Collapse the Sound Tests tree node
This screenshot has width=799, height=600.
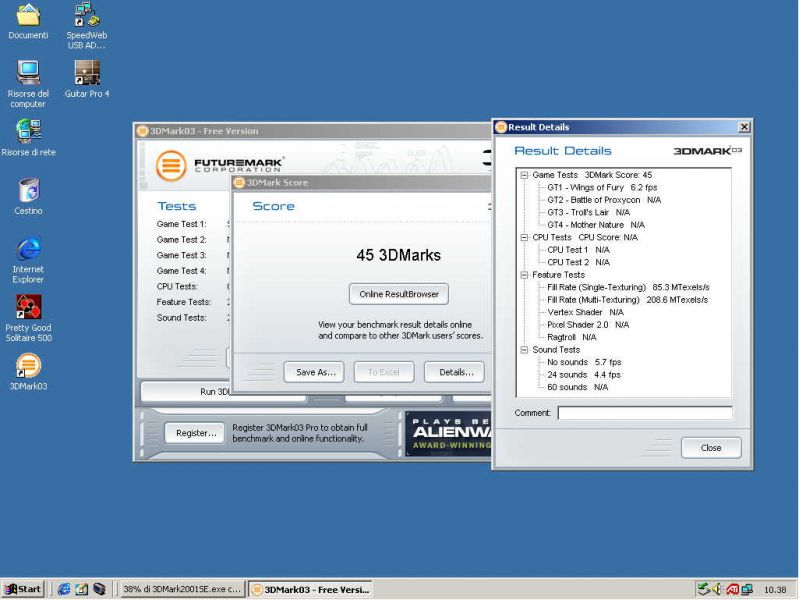524,350
